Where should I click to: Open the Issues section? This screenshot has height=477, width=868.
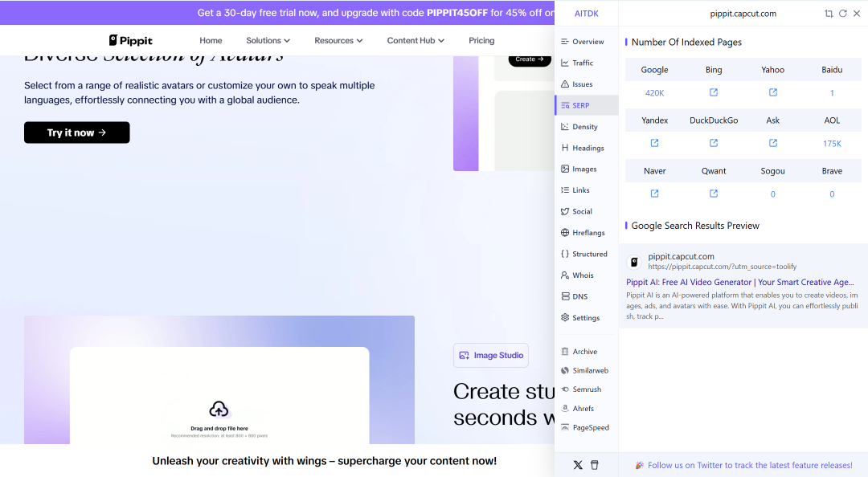577,84
